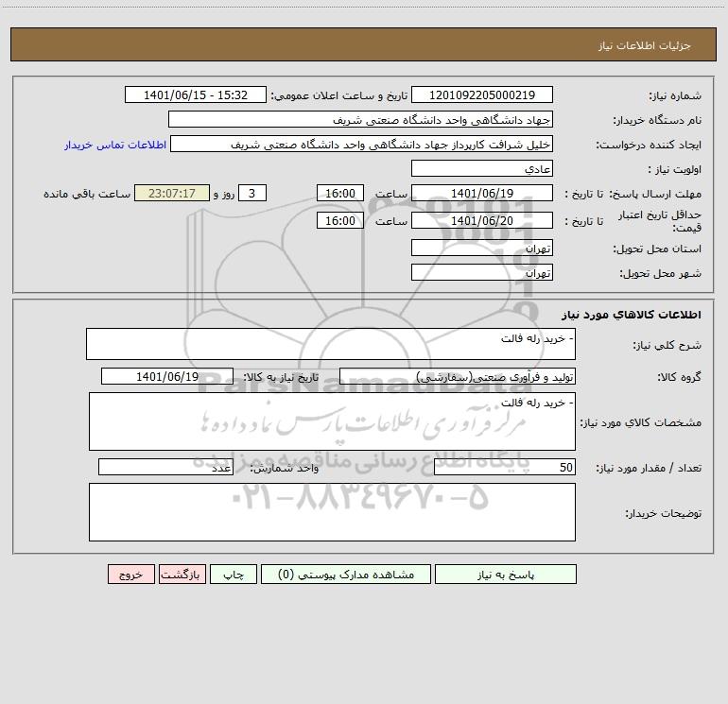Click the ساعت باقی مانده label

[x=87, y=194]
